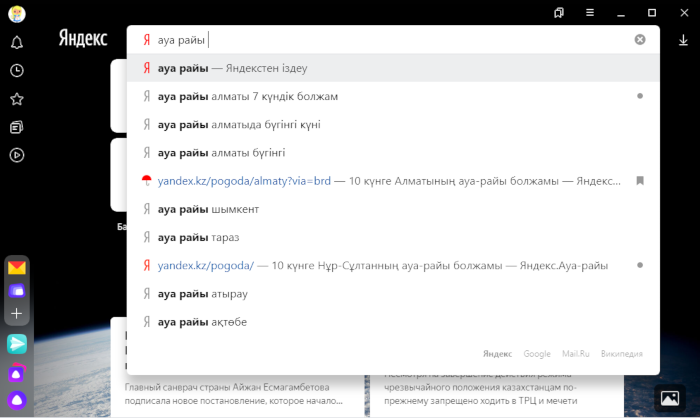
Task: Launch Alice assistant round purple button
Action: 17,400
